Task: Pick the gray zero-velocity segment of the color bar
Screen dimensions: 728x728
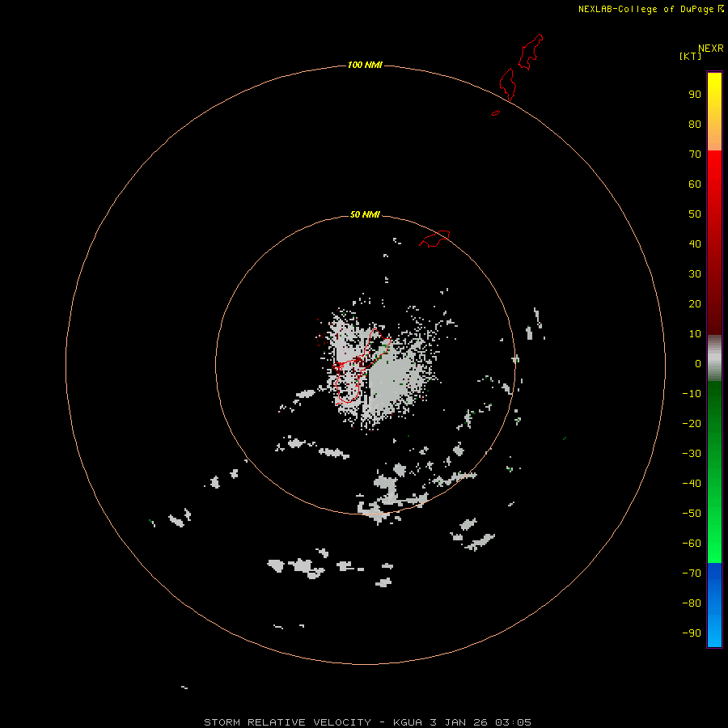Action: pos(714,358)
